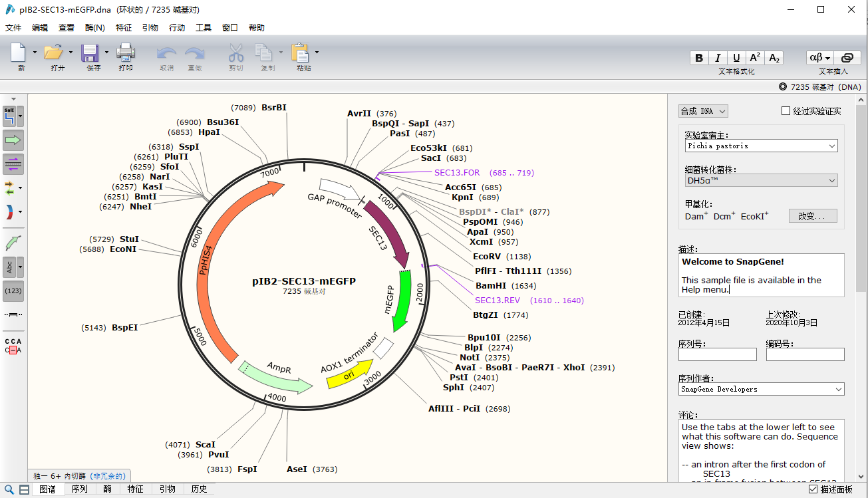Screen dimensions: 868x498
Task: Click the SEC13.FOR primer label
Action: point(457,173)
